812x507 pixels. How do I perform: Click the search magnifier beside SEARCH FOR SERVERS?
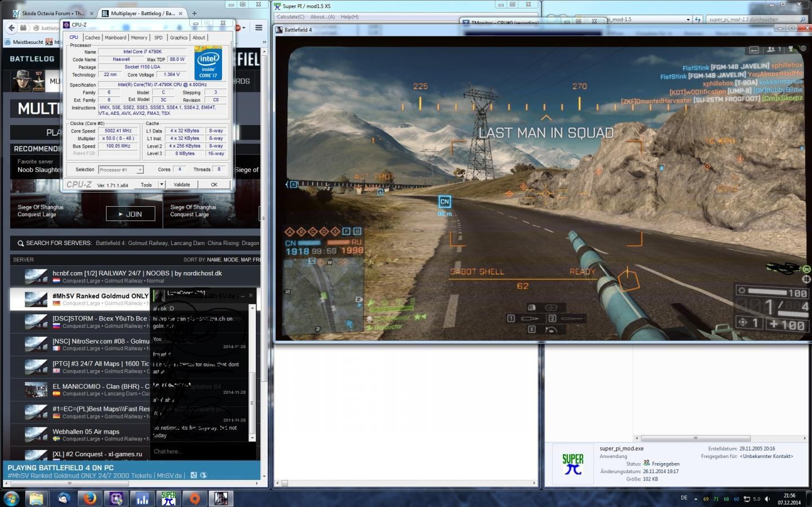pos(20,243)
